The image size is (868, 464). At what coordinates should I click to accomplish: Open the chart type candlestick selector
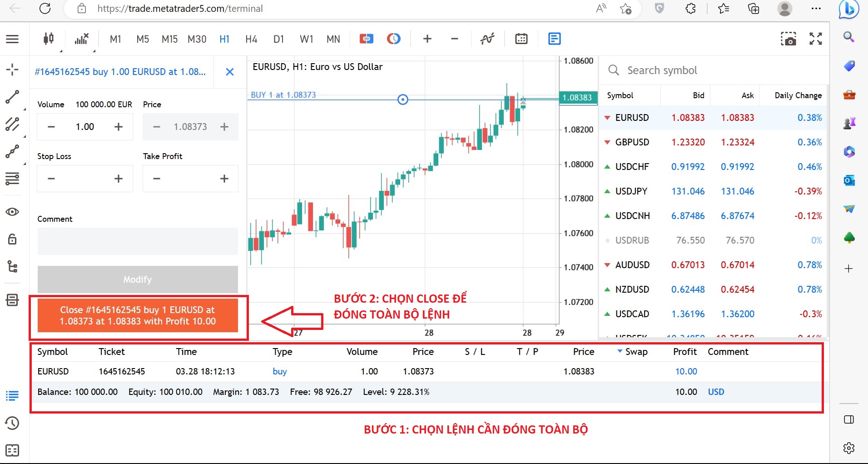49,39
